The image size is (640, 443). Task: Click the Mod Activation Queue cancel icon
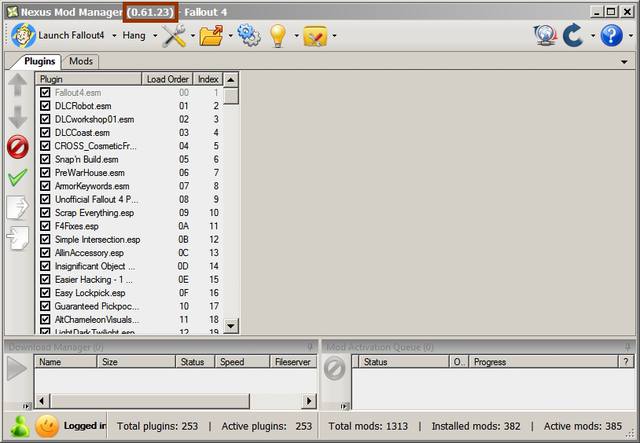coord(335,369)
